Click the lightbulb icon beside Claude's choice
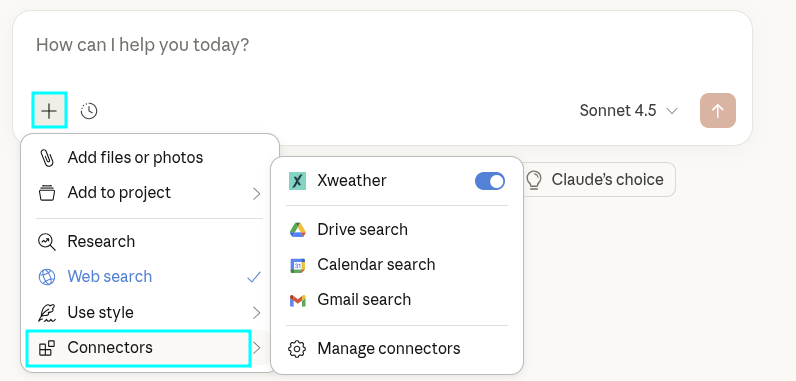The width and height of the screenshot is (796, 381). pyautogui.click(x=534, y=180)
